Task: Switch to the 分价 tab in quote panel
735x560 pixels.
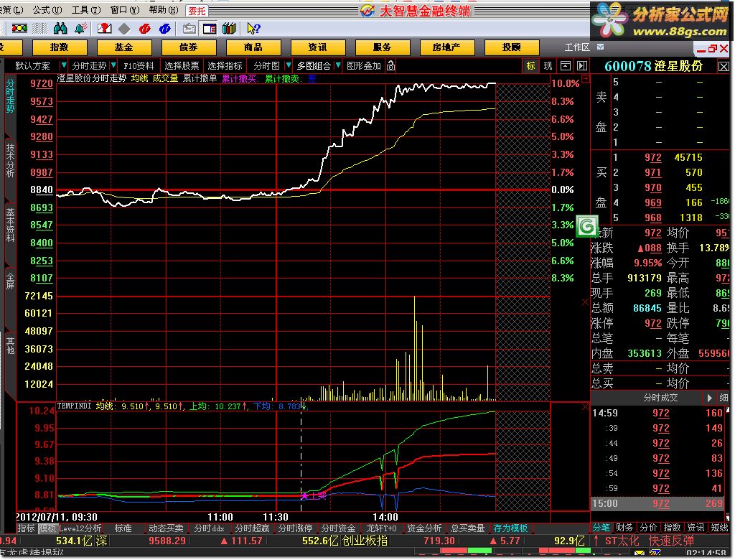Action: pos(649,528)
